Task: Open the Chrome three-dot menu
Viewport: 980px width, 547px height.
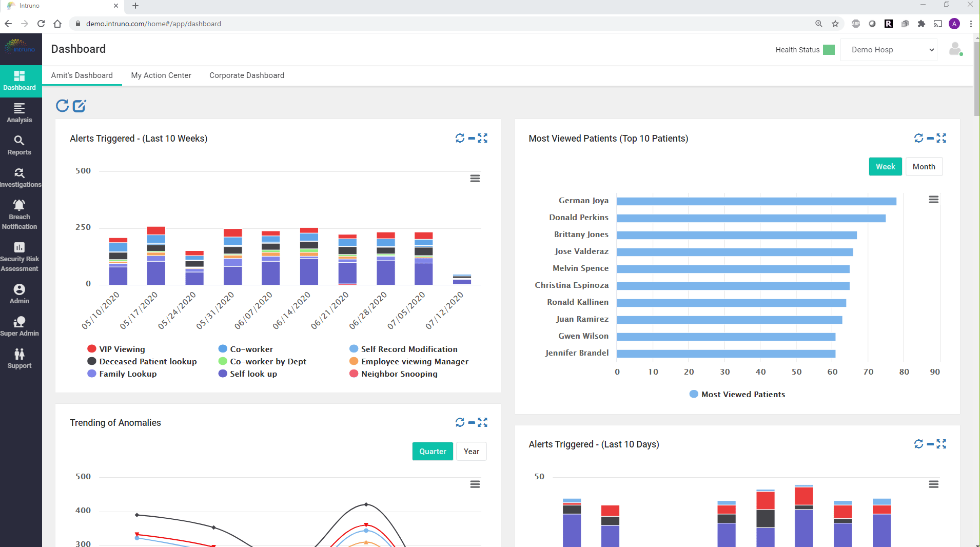Action: click(x=971, y=24)
